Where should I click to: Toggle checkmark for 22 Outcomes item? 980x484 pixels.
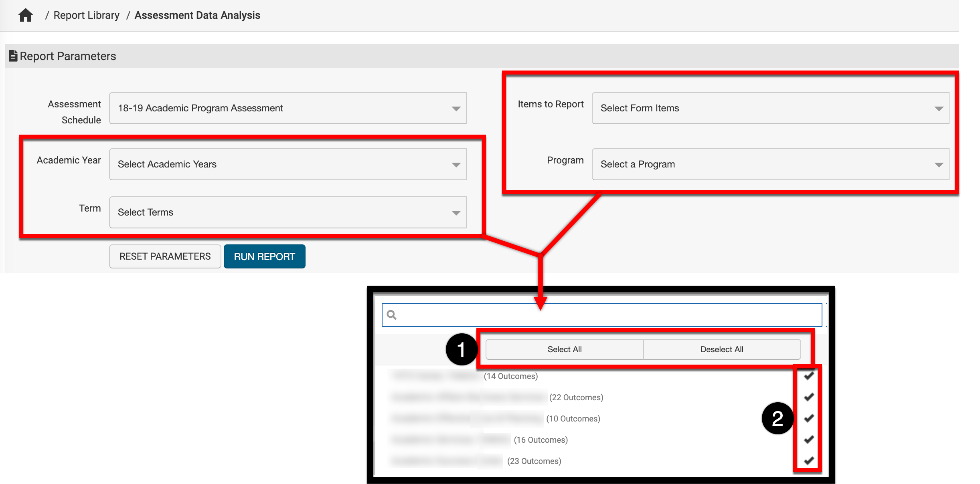pos(809,397)
